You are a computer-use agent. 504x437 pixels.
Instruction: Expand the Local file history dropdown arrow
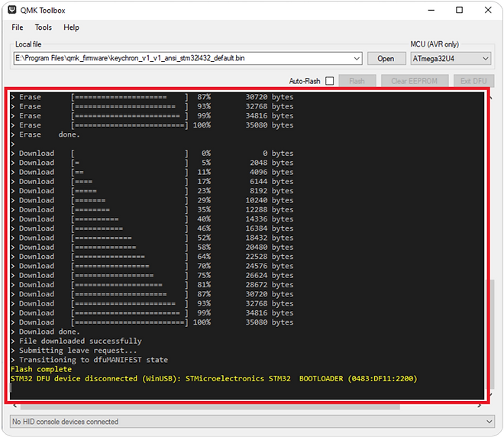[357, 59]
